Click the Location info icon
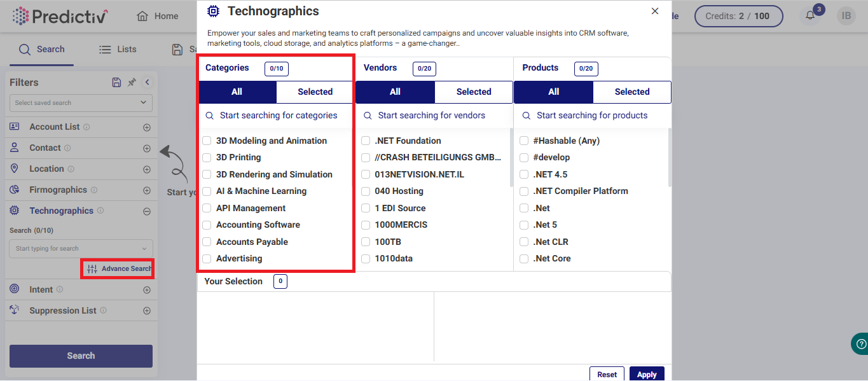868x381 pixels. (71, 169)
